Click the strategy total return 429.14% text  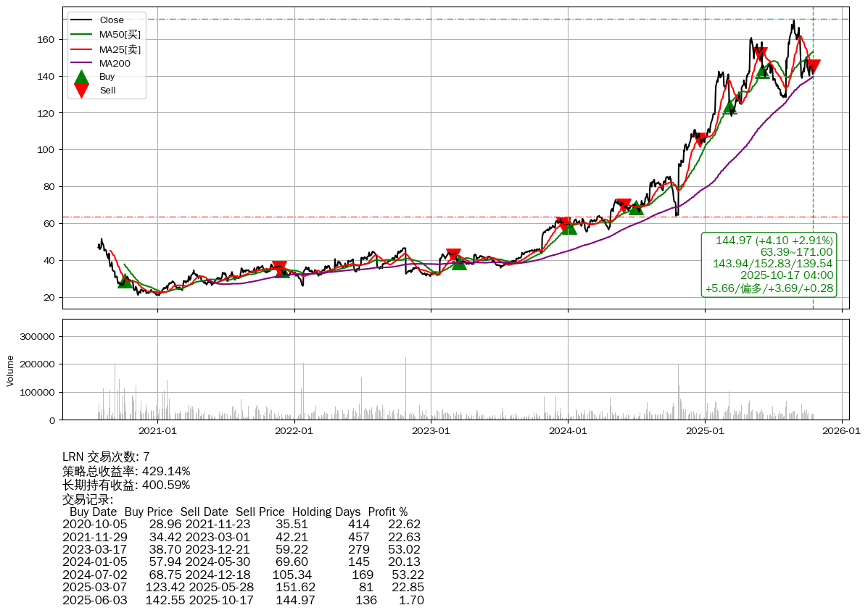tap(126, 471)
